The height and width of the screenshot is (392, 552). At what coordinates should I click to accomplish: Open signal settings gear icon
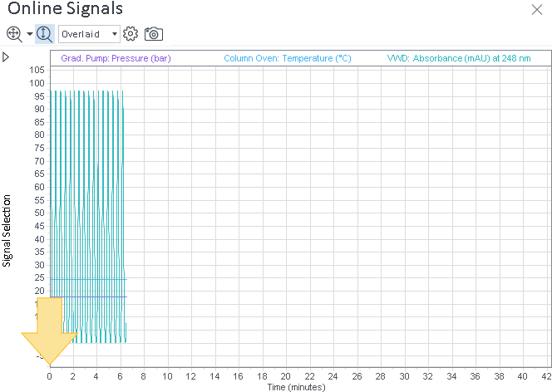131,34
